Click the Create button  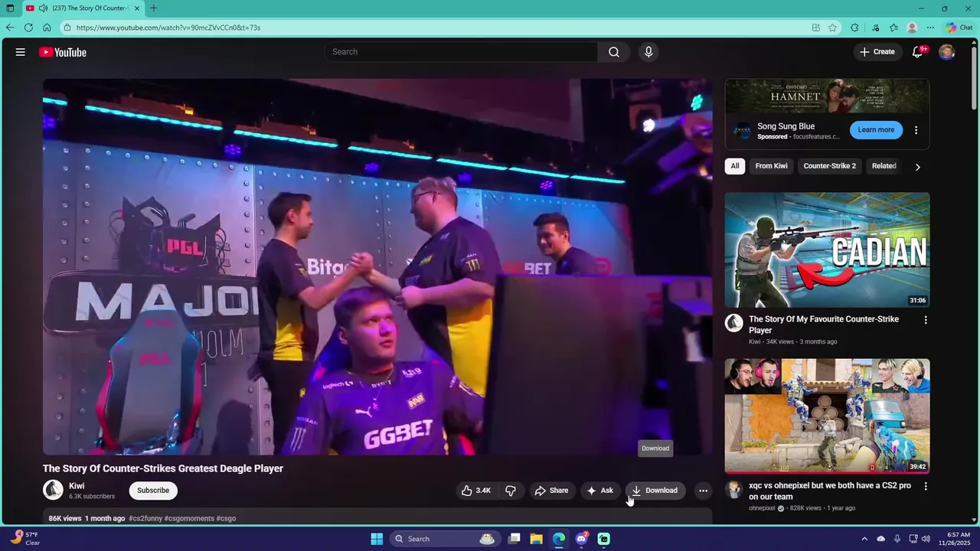pos(877,52)
